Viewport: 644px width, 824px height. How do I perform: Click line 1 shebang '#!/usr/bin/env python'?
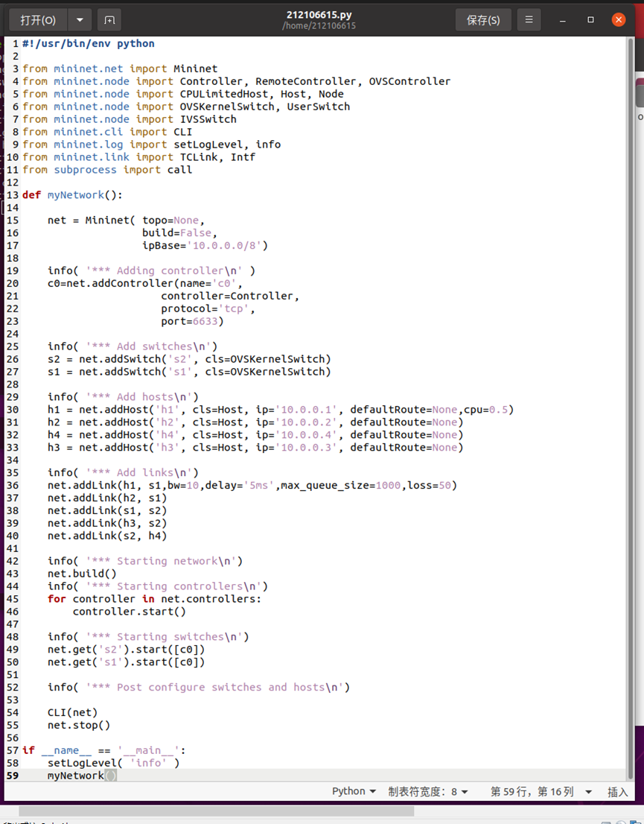coord(89,44)
